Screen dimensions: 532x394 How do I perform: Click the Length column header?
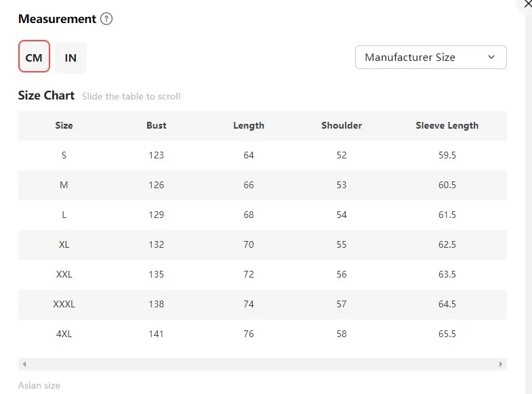[249, 125]
